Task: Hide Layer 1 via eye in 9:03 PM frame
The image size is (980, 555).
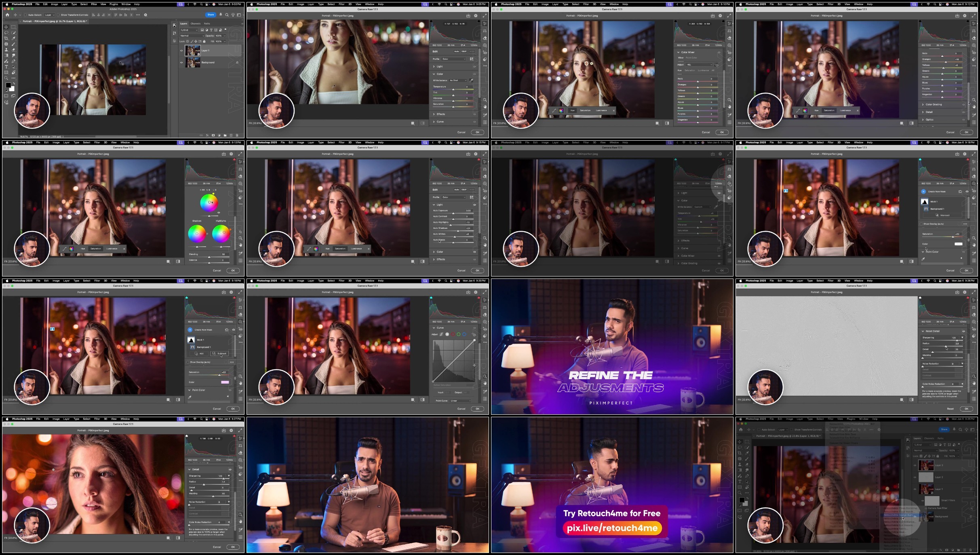Action: click(181, 51)
